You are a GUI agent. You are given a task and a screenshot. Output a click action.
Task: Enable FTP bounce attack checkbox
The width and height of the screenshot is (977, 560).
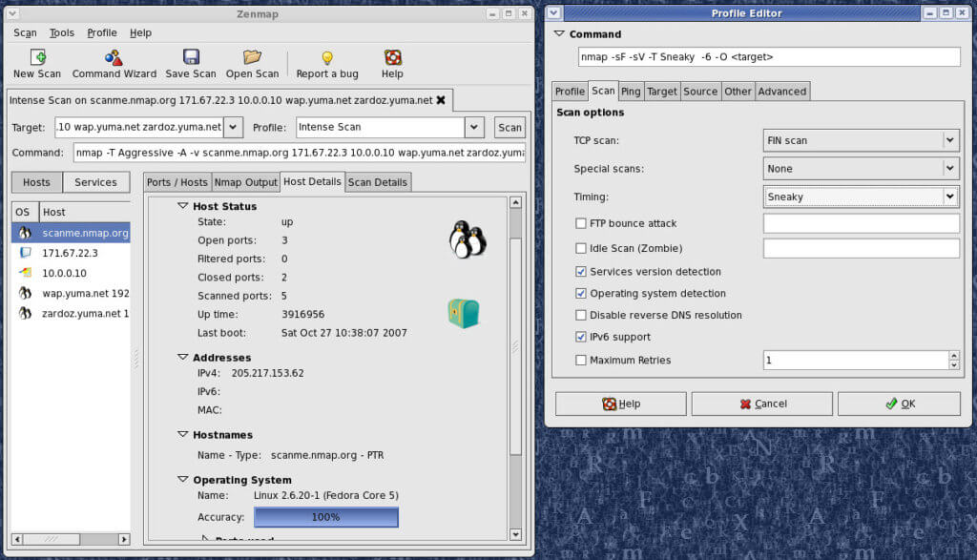click(581, 223)
